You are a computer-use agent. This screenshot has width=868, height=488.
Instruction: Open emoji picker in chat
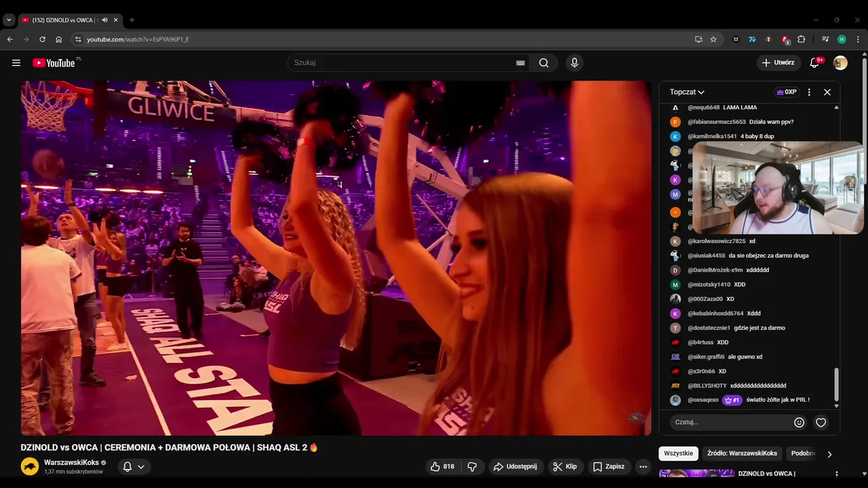[800, 422]
